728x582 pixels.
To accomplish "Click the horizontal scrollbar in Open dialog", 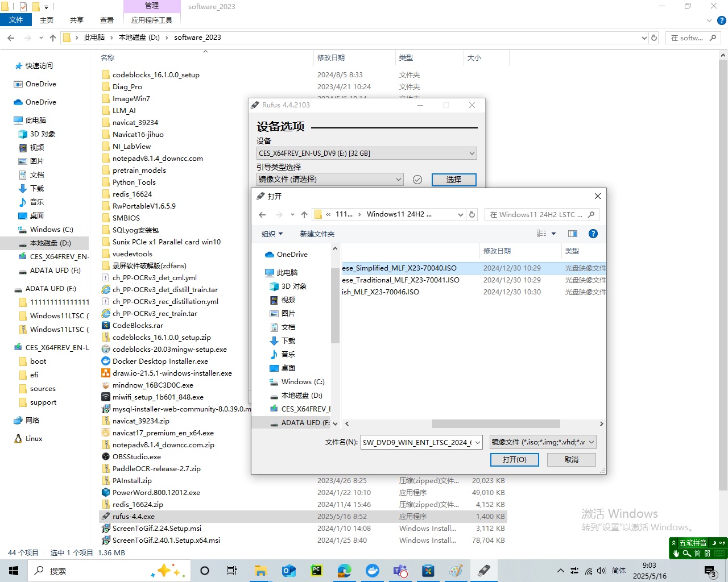I will (496, 423).
